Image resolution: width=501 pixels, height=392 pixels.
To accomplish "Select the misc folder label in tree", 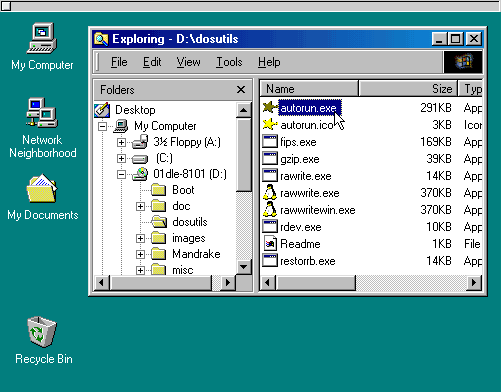I will tap(183, 270).
